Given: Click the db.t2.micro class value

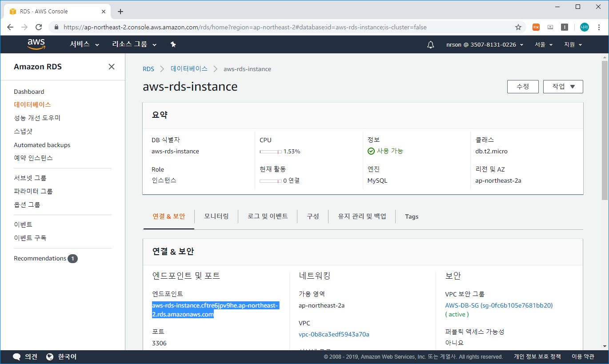Looking at the screenshot, I should tap(491, 151).
